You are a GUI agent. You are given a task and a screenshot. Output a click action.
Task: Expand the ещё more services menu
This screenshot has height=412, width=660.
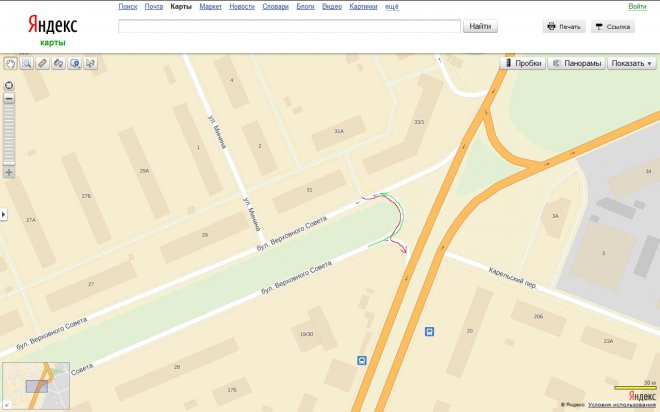(x=391, y=7)
